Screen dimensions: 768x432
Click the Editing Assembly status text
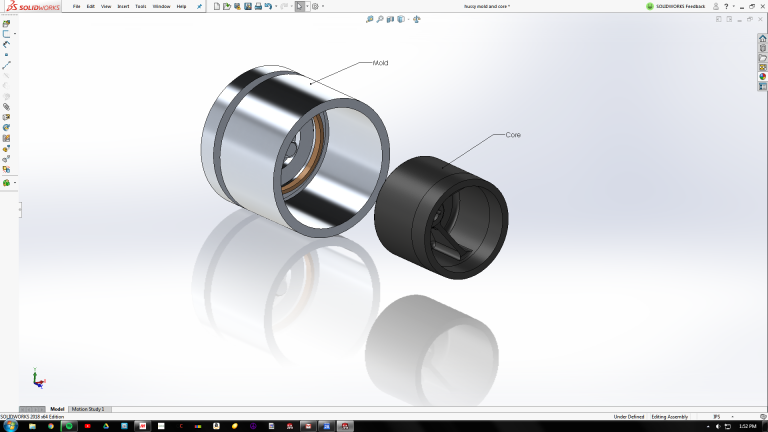670,417
